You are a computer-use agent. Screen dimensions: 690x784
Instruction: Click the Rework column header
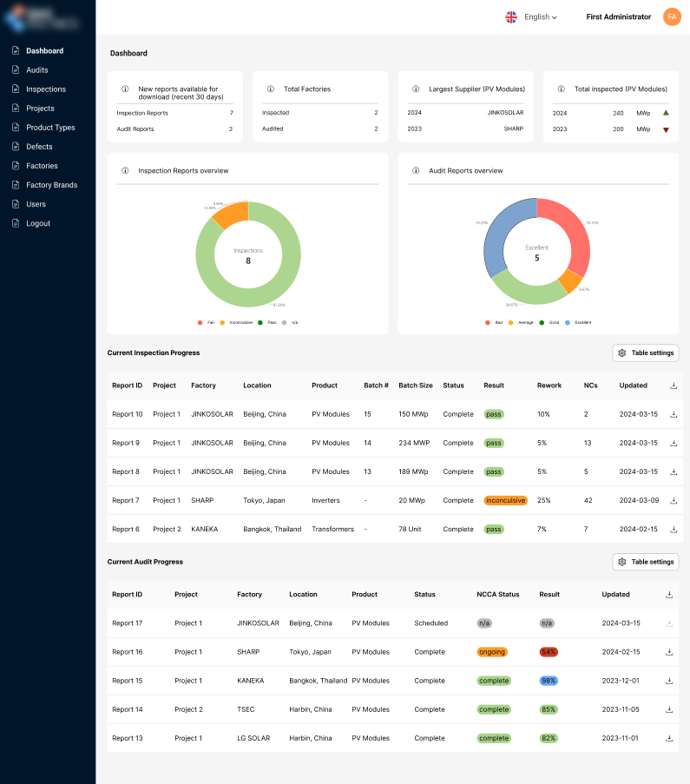[549, 385]
